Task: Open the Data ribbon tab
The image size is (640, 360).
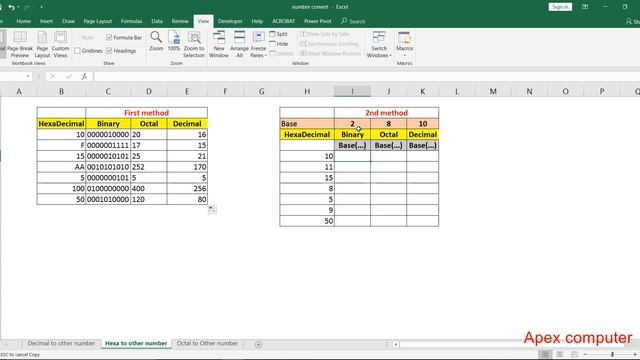Action: pos(157,21)
